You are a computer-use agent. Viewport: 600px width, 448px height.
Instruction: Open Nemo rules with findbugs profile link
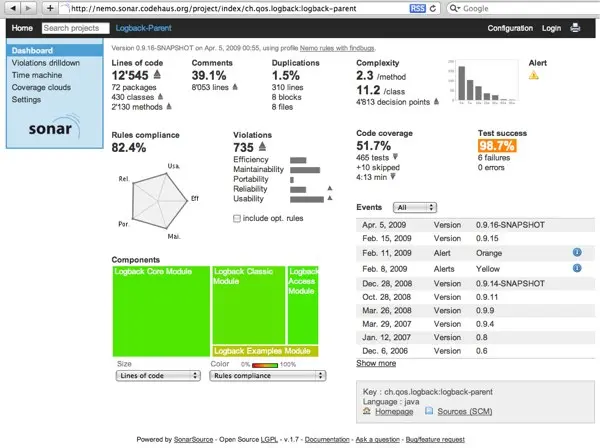(x=337, y=48)
